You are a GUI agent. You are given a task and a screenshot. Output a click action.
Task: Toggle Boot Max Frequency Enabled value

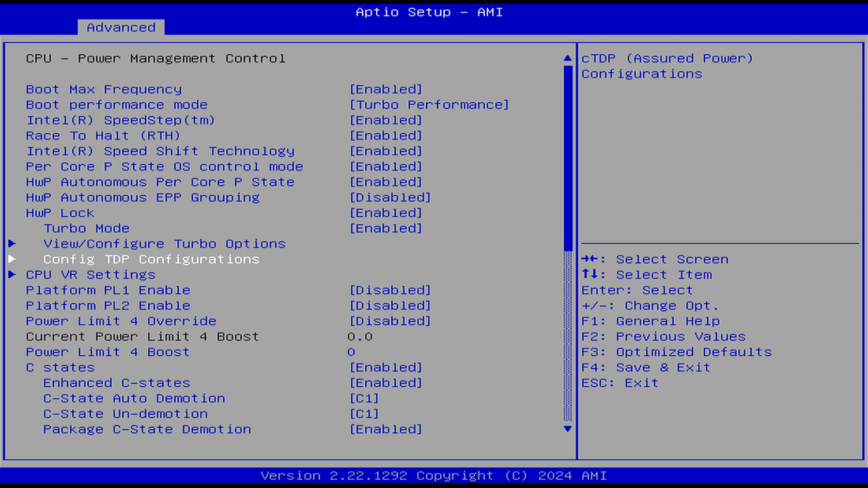[385, 89]
